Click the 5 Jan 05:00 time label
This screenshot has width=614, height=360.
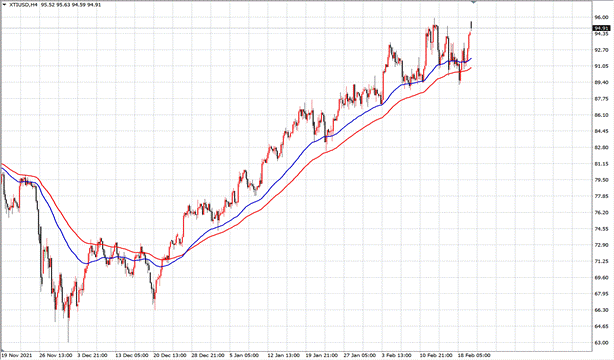pos(244,355)
